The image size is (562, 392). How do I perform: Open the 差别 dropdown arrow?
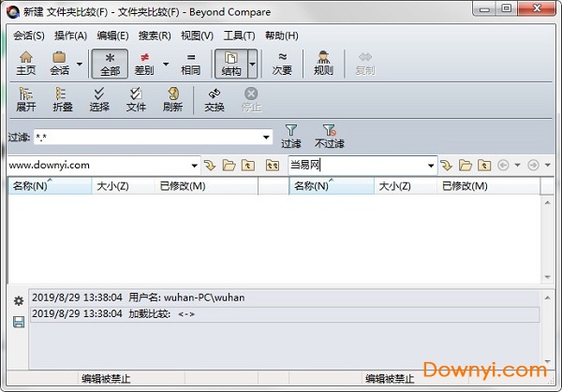click(166, 64)
